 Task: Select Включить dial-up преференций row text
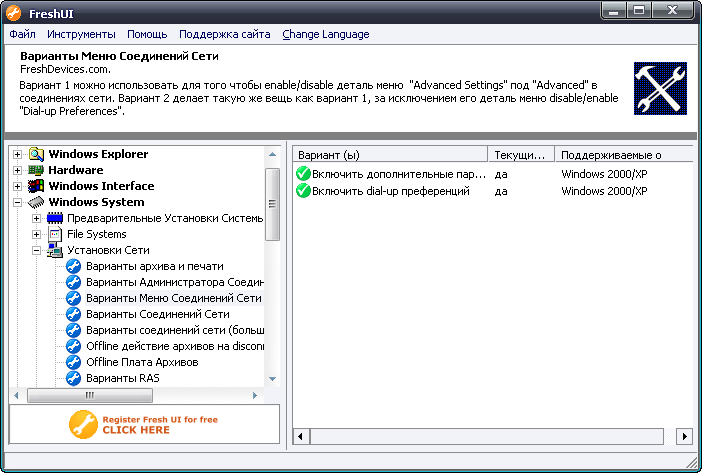click(391, 191)
